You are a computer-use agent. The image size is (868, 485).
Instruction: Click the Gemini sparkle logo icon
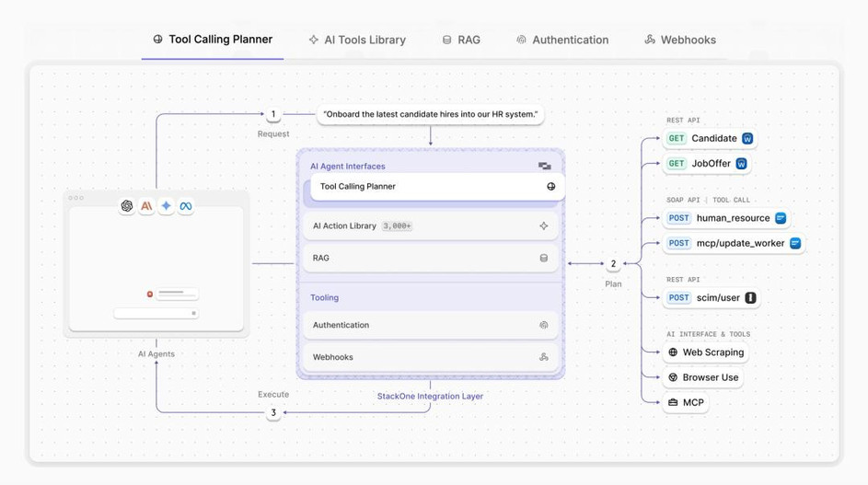click(x=166, y=206)
